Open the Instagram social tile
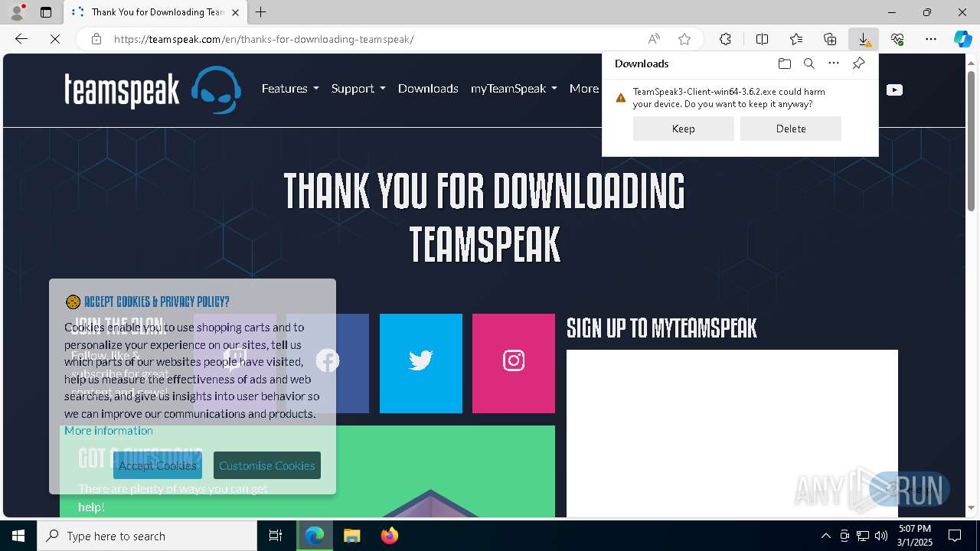This screenshot has width=980, height=551. pos(514,364)
